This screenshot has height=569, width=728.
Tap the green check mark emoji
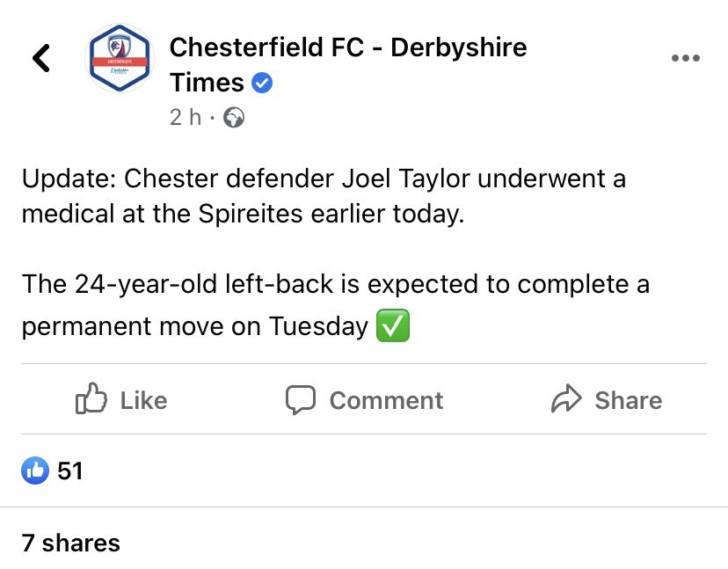click(x=393, y=325)
